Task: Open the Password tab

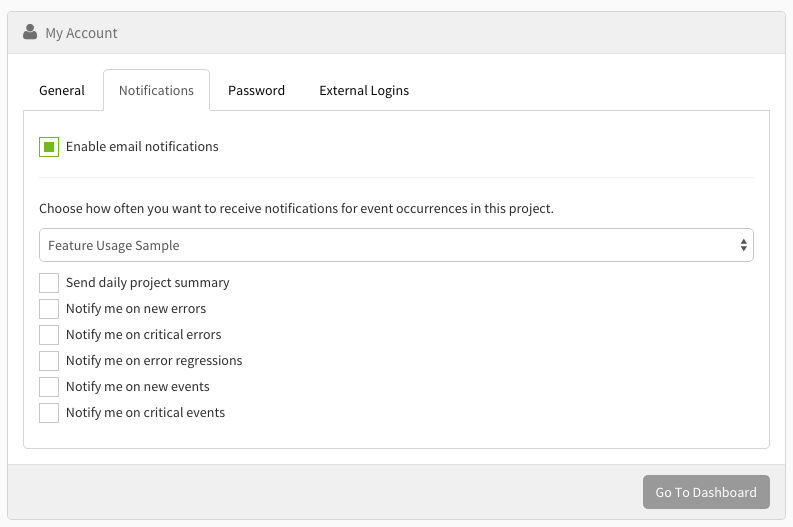Action: click(x=256, y=90)
